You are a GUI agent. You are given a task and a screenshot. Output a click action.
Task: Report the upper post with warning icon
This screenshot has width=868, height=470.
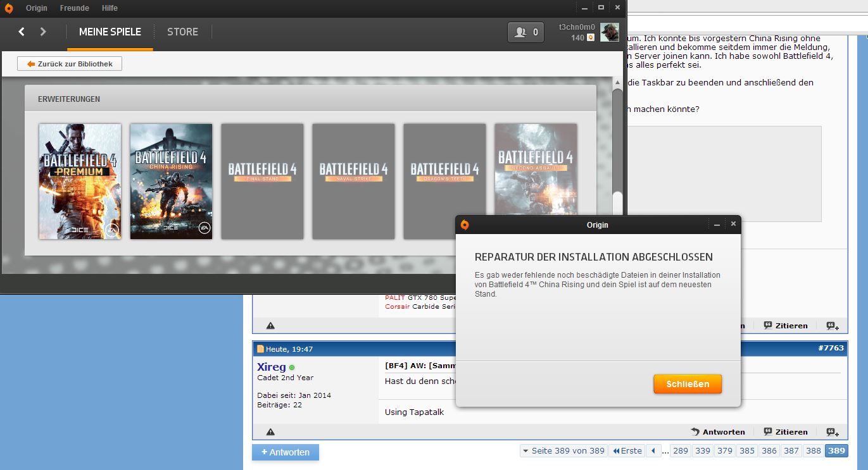coord(270,326)
